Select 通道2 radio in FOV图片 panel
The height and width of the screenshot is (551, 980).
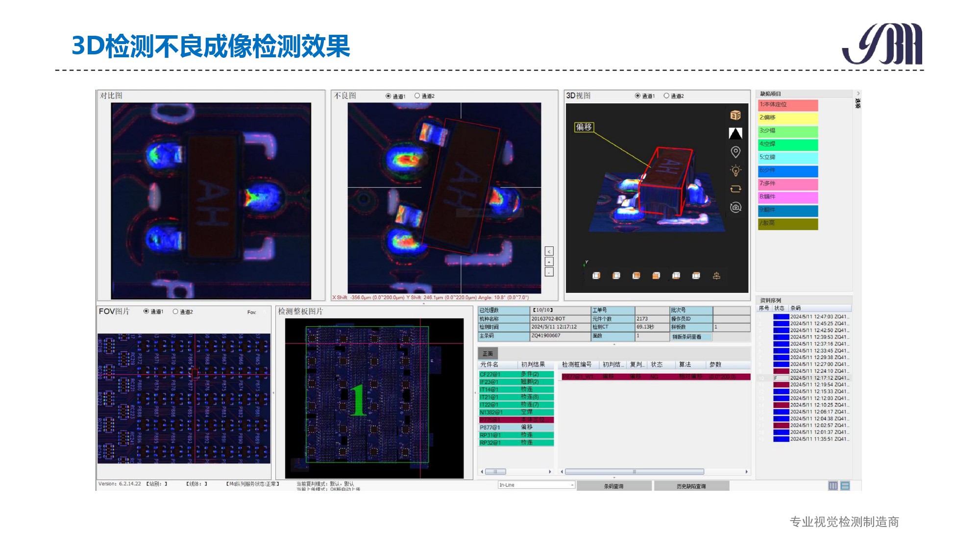[x=175, y=311]
